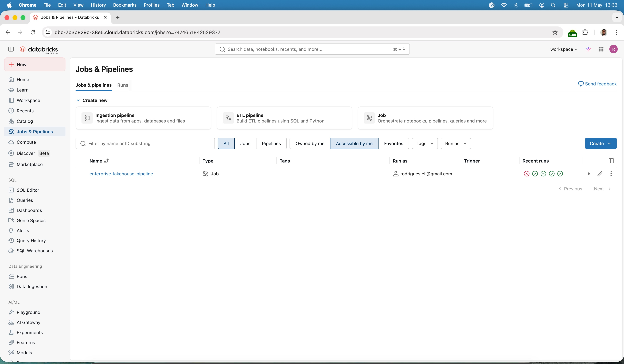The height and width of the screenshot is (364, 624).
Task: Click Send feedback
Action: pos(597,84)
